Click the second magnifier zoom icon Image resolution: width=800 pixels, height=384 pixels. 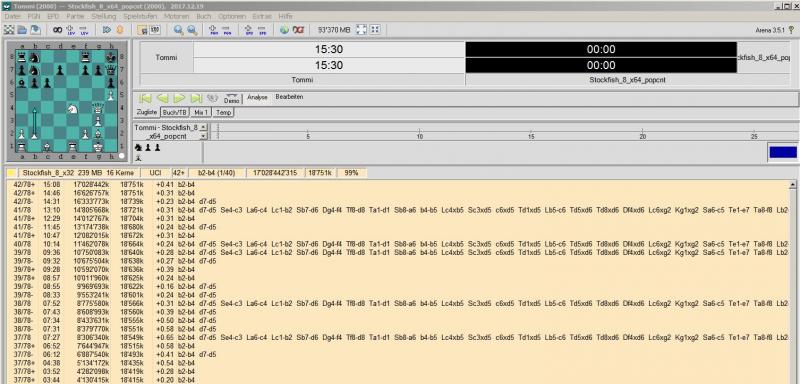pyautogui.click(x=192, y=30)
